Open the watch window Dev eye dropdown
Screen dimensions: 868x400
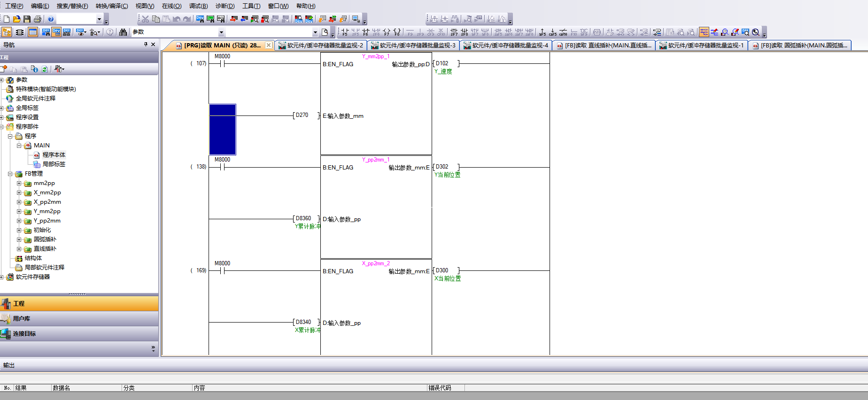coord(81,32)
